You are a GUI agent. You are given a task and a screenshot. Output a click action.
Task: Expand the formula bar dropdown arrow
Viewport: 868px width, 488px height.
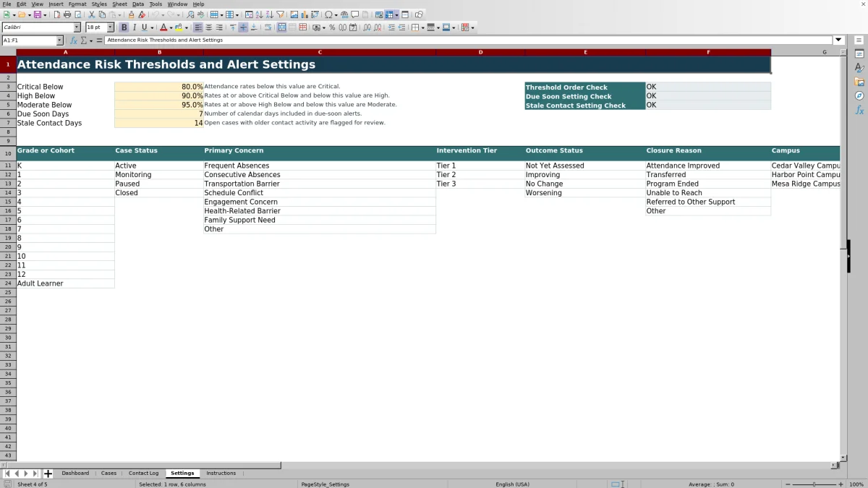coord(839,40)
